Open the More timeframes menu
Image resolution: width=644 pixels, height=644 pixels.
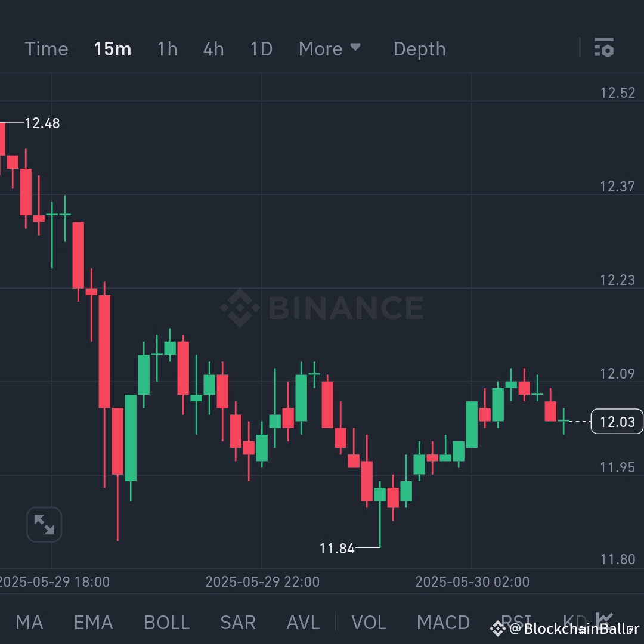click(321, 49)
